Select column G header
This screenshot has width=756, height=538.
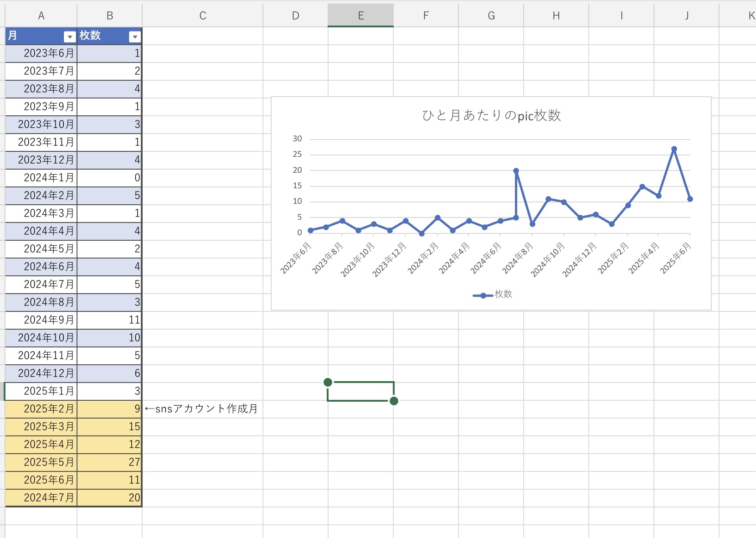coord(491,16)
